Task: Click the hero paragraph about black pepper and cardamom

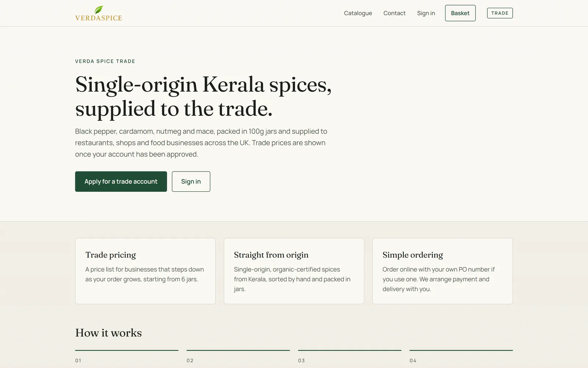Action: [201, 143]
